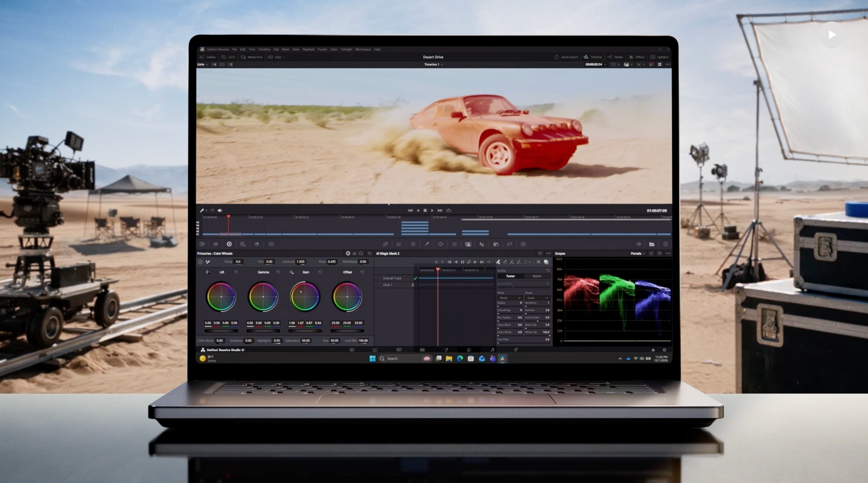Open the Blur palette icon
868x483 pixels.
(x=482, y=244)
